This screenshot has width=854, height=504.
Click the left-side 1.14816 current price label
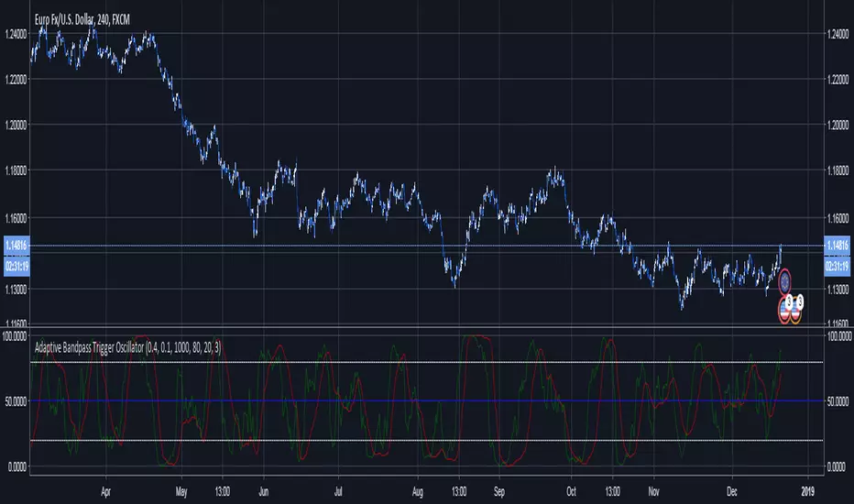coord(16,246)
